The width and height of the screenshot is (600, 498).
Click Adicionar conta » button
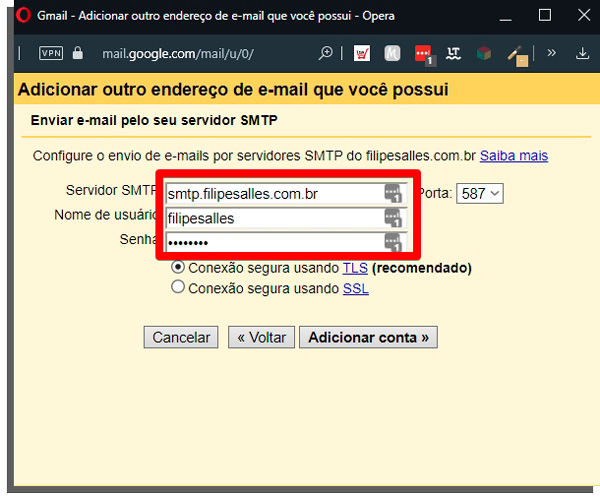click(x=368, y=337)
